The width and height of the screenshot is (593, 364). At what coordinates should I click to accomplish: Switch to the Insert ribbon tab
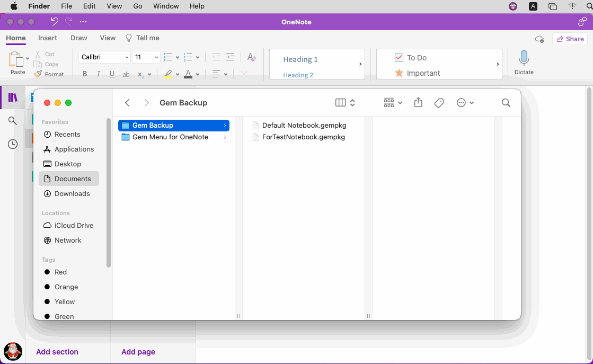click(x=48, y=38)
